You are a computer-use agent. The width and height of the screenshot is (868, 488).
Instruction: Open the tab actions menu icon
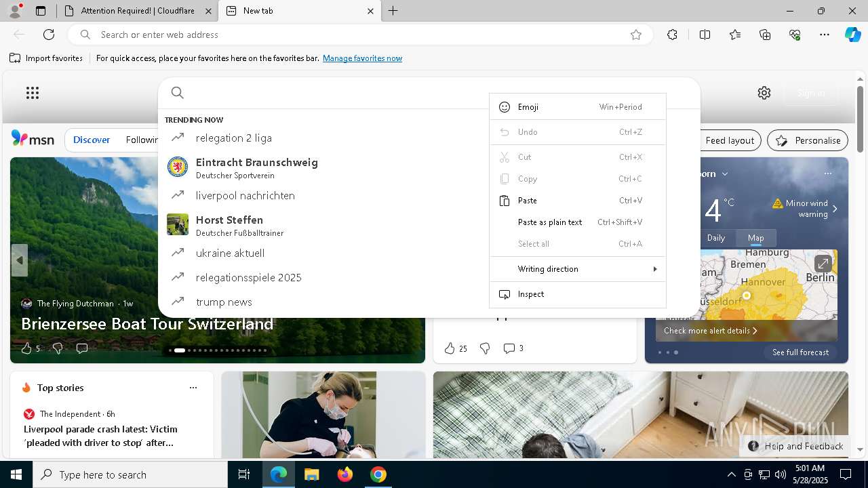point(41,11)
